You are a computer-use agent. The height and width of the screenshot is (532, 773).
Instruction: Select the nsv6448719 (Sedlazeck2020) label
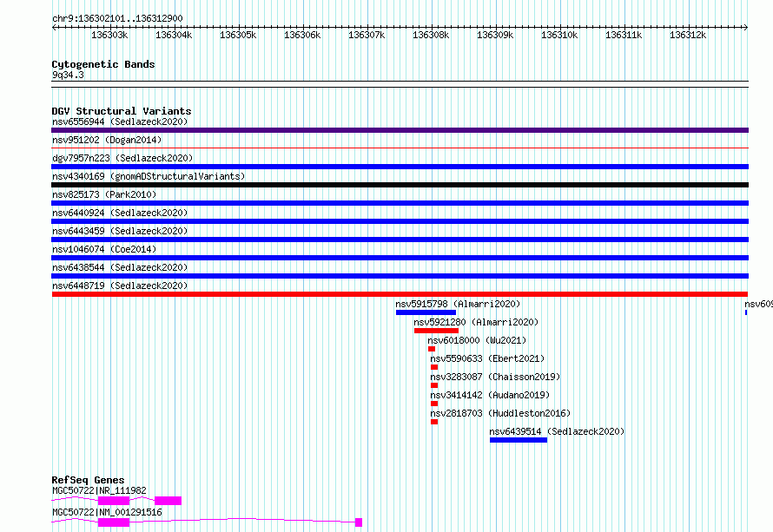120,286
